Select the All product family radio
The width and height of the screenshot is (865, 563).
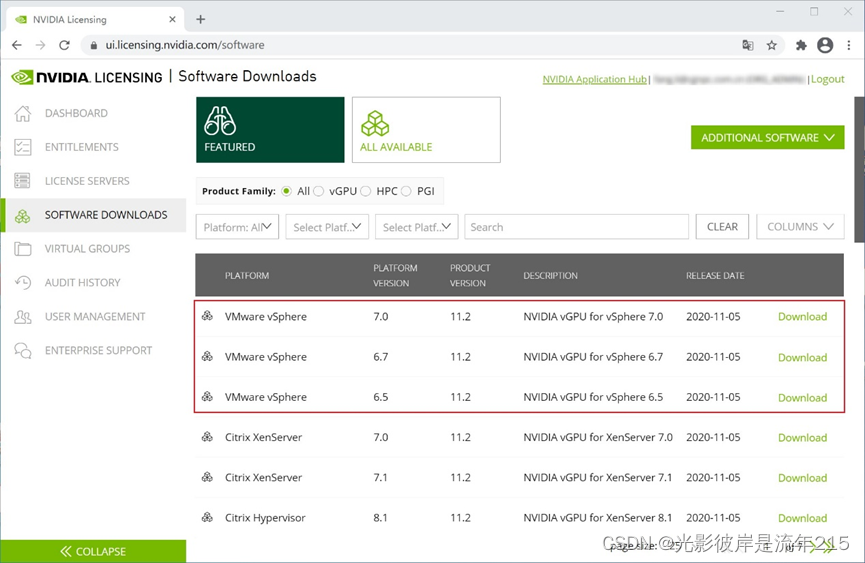point(286,191)
